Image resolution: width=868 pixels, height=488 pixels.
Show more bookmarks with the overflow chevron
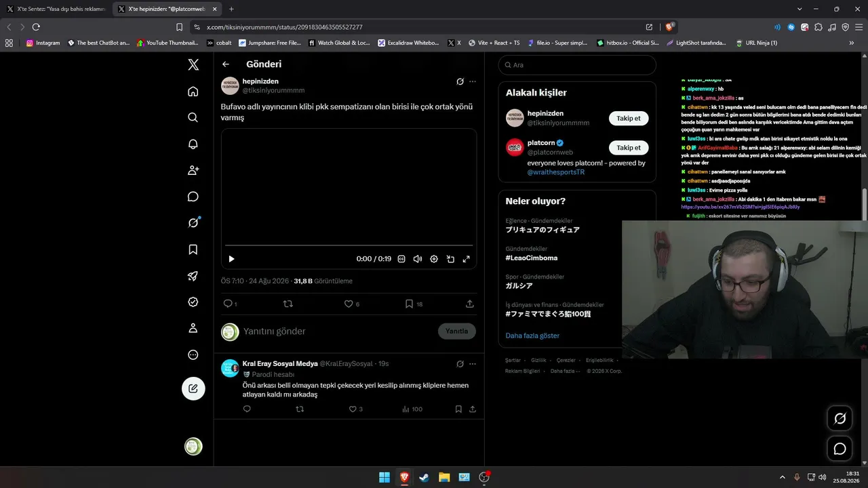coord(852,43)
